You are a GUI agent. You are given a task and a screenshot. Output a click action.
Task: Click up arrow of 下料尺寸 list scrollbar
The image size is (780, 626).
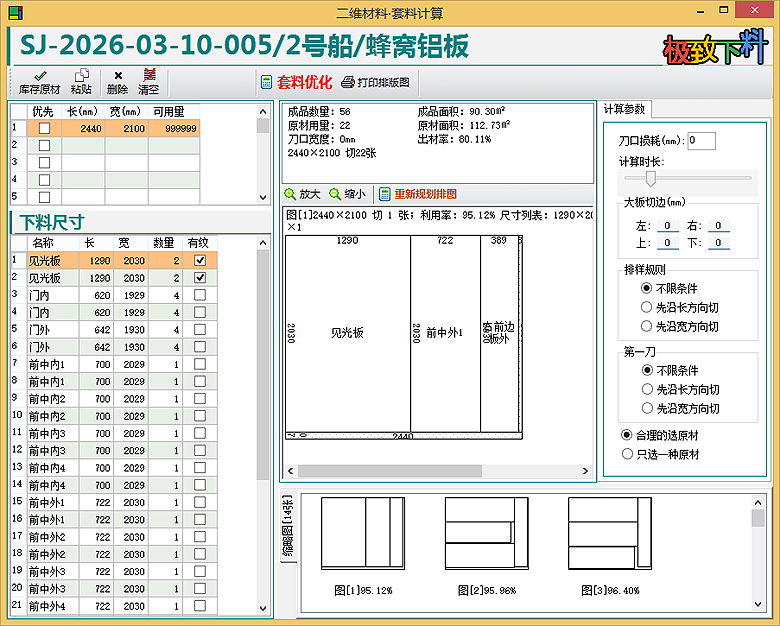[x=263, y=243]
